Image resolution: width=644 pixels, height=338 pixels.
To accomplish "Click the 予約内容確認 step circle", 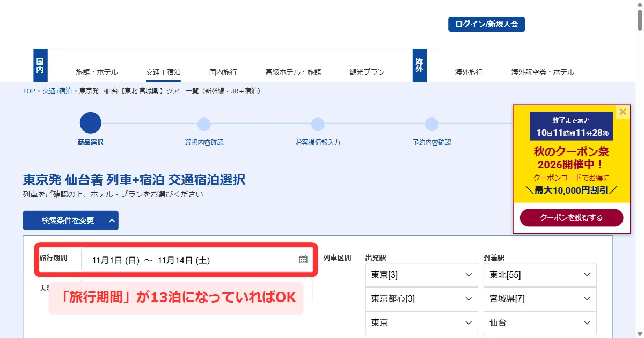I will coord(432,124).
